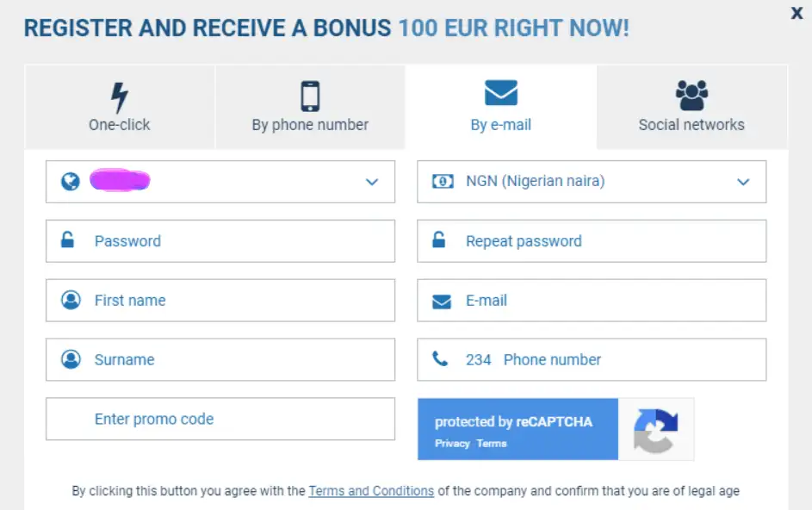Open the NGN (Nigerian naira) selector
This screenshot has height=510, width=812.
tap(592, 182)
